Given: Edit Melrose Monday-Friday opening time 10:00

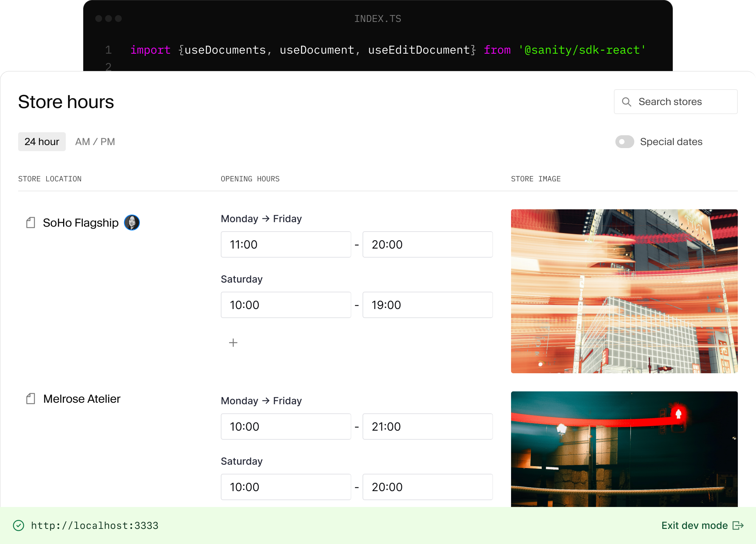Looking at the screenshot, I should pyautogui.click(x=286, y=427).
